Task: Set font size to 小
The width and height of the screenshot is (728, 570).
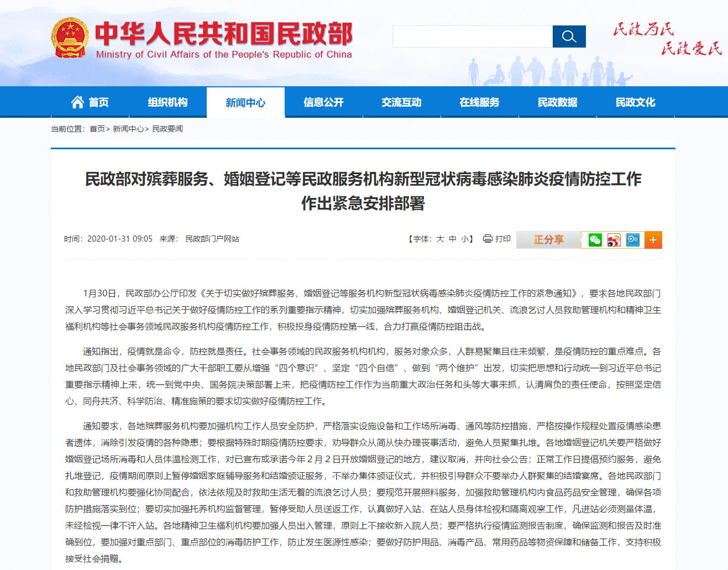Action: [465, 239]
